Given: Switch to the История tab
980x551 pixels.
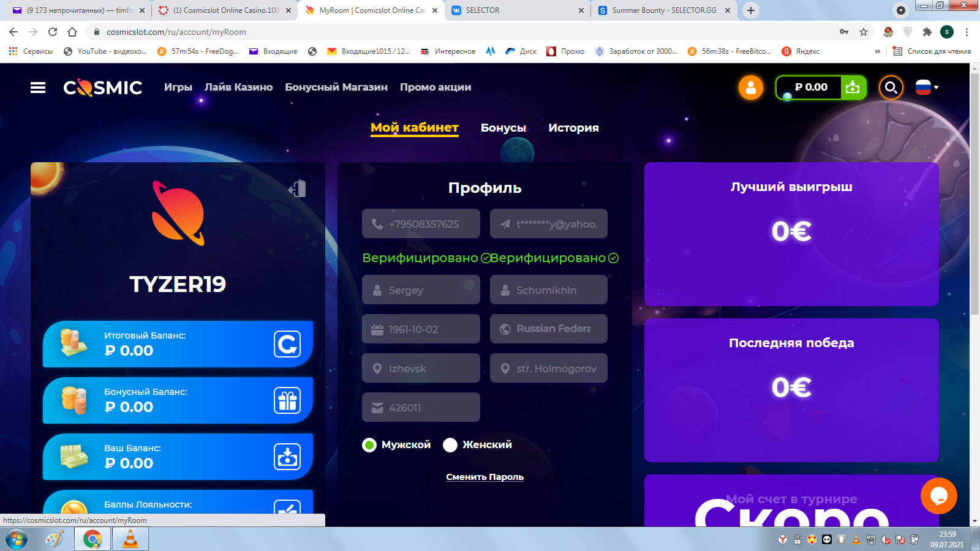Looking at the screenshot, I should [x=574, y=128].
